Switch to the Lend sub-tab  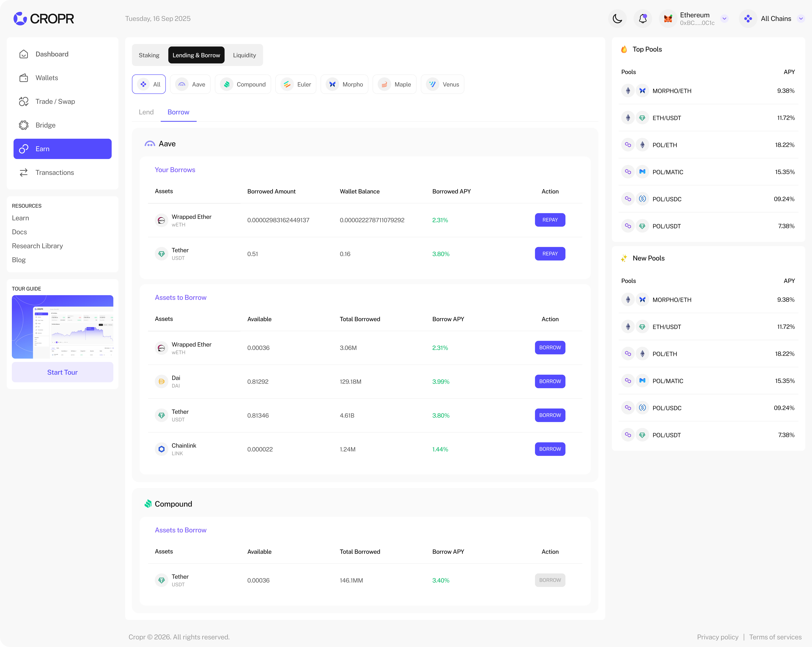tap(146, 112)
